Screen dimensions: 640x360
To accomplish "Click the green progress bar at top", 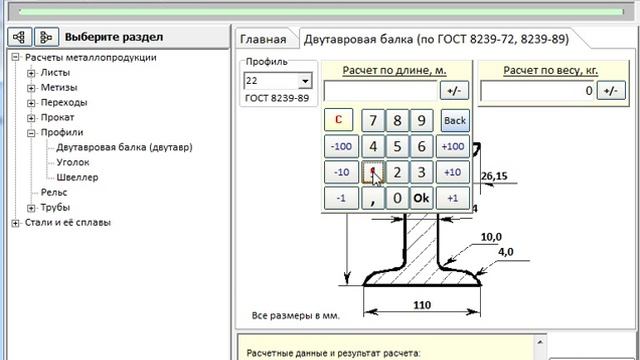I will point(321,12).
